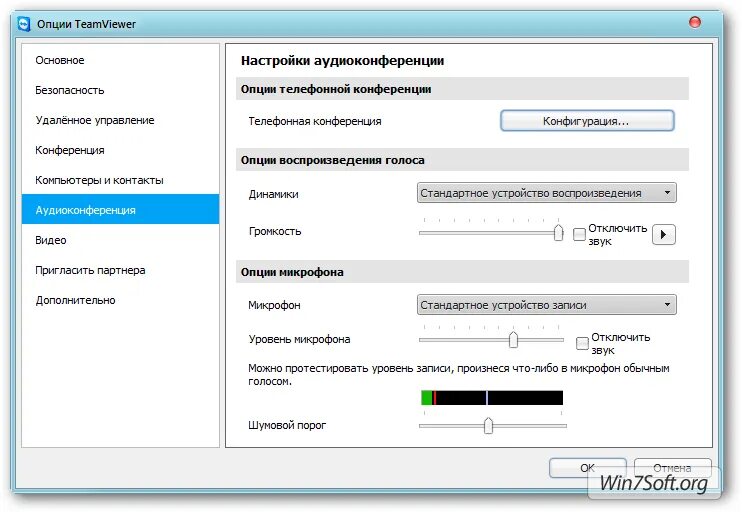Click the Опции телефонной конференции header
The height and width of the screenshot is (512, 742).
click(x=462, y=89)
